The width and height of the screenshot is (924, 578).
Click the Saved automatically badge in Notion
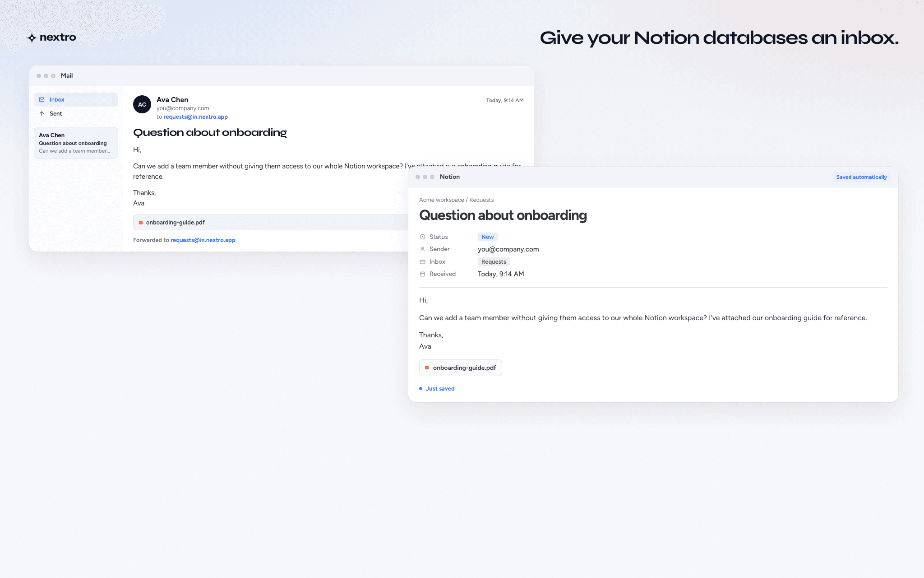coord(861,177)
